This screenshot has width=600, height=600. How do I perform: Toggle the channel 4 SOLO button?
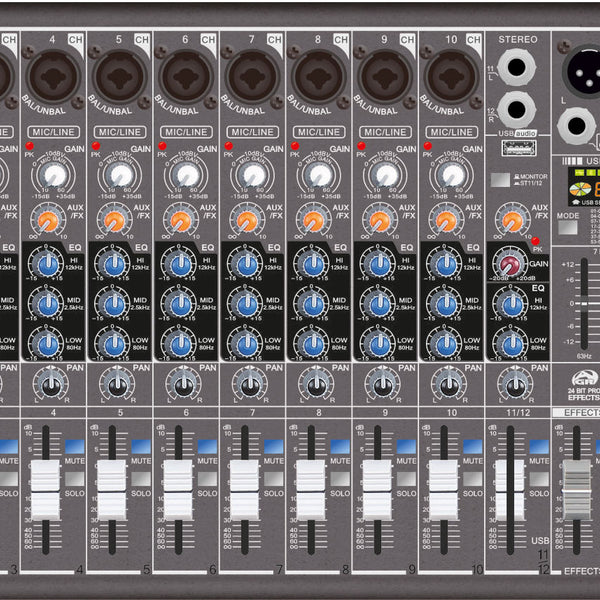coord(75,479)
